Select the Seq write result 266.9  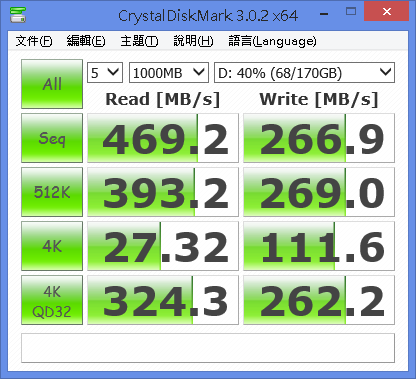point(319,138)
